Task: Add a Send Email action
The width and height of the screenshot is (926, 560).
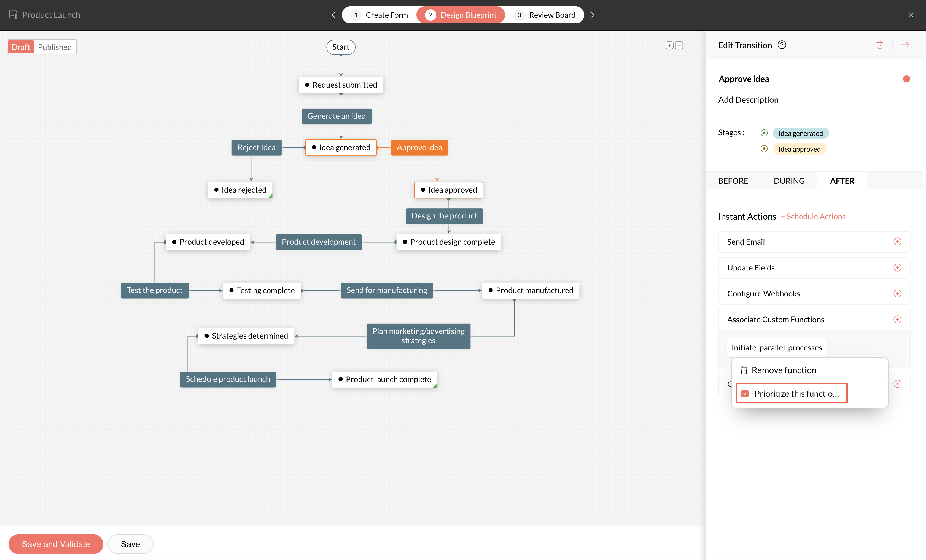Action: (897, 242)
